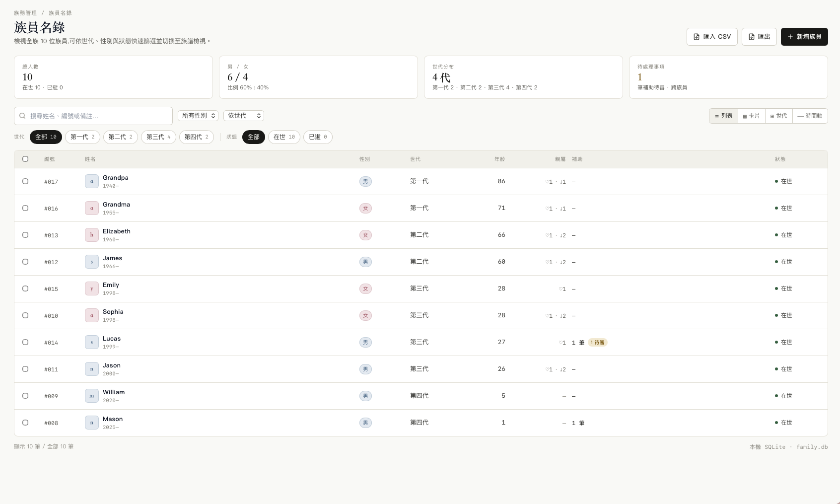Filter by 第三代 generation chip
This screenshot has height=504, width=840.
click(x=158, y=137)
